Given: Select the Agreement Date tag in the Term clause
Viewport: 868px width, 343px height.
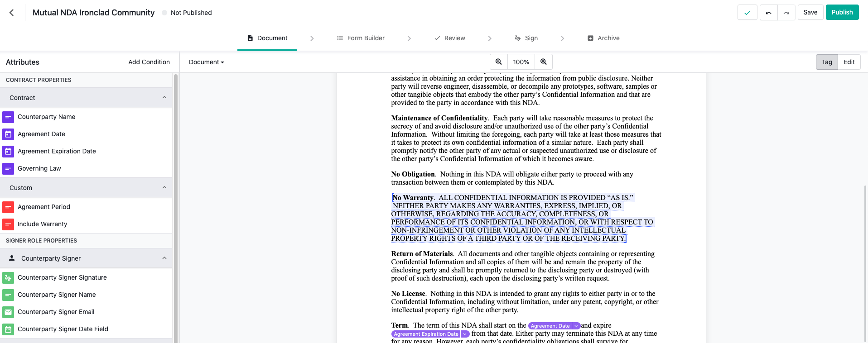Looking at the screenshot, I should coord(550,326).
